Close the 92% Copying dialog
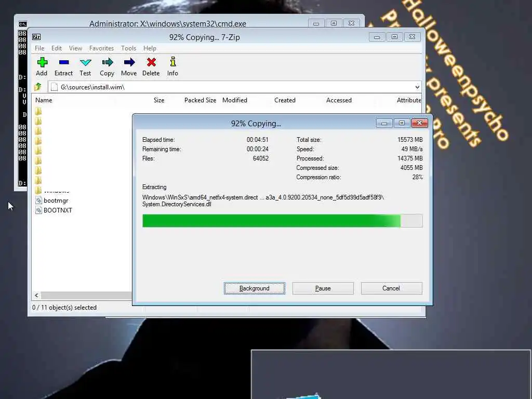Screen dimensions: 532x399 pos(419,123)
